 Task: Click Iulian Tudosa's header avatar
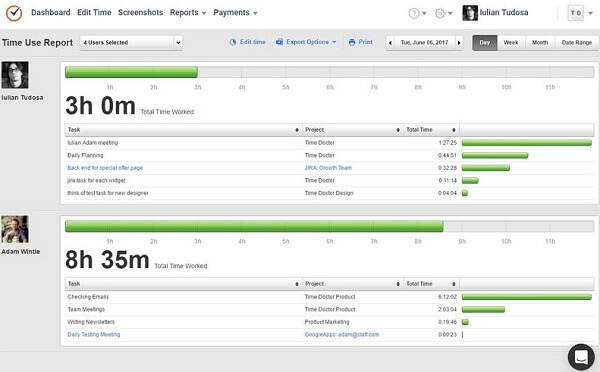click(470, 13)
